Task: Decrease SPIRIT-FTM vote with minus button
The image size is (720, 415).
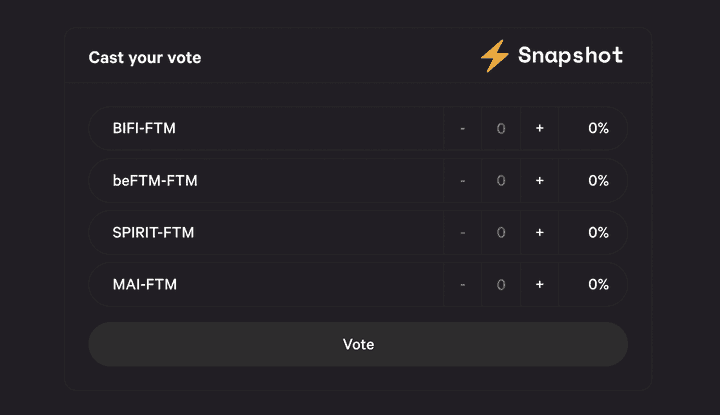Action: click(x=462, y=232)
